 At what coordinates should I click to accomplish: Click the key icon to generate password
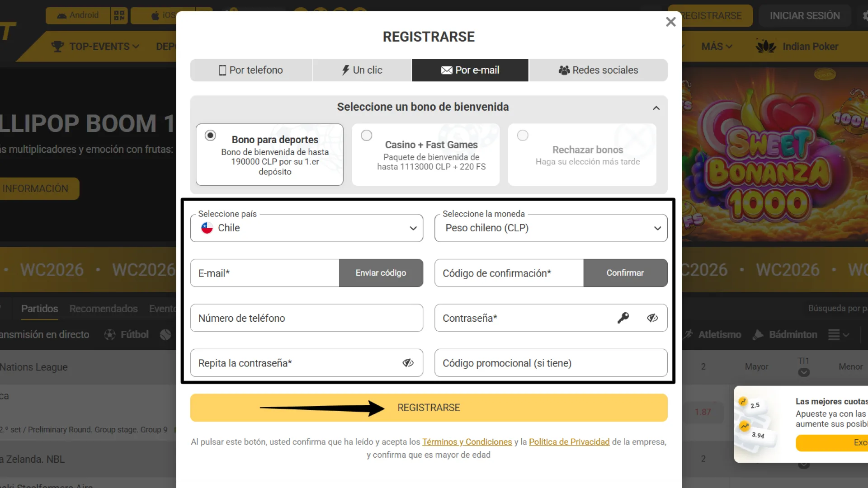click(623, 318)
